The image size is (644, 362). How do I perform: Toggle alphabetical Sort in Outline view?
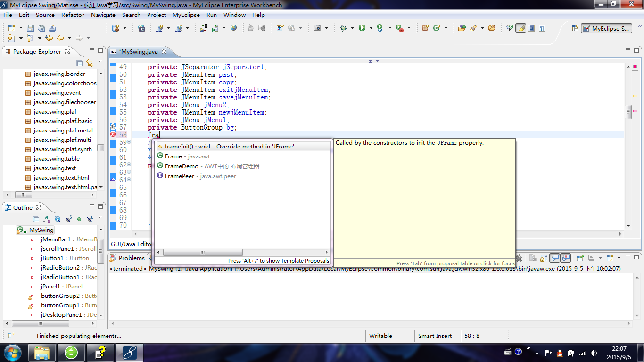pyautogui.click(x=47, y=219)
